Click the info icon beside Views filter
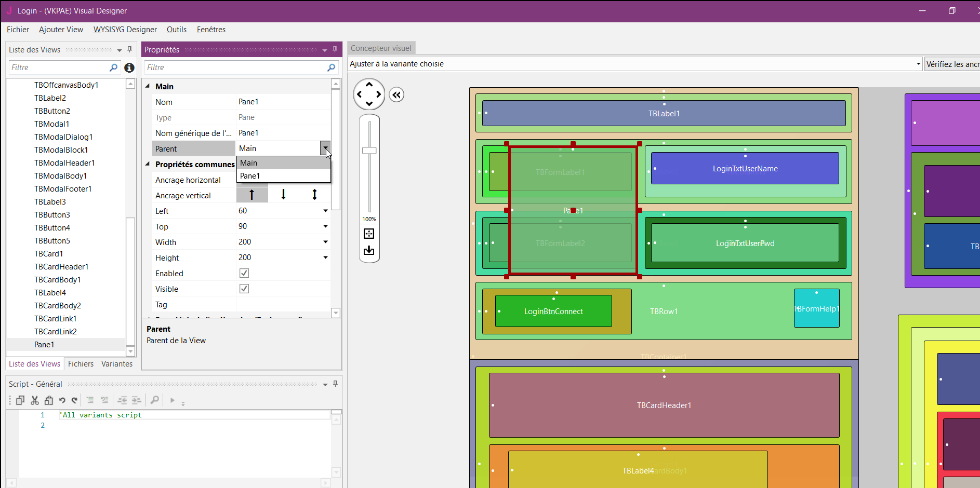The width and height of the screenshot is (980, 488). pos(129,67)
